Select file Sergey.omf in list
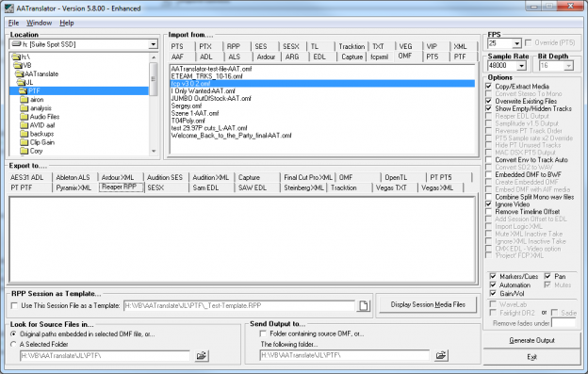Viewport: 588px width, 374px height. [187, 106]
